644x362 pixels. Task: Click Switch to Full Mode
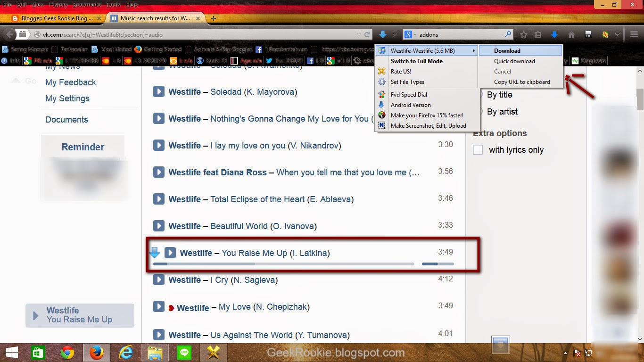427,61
